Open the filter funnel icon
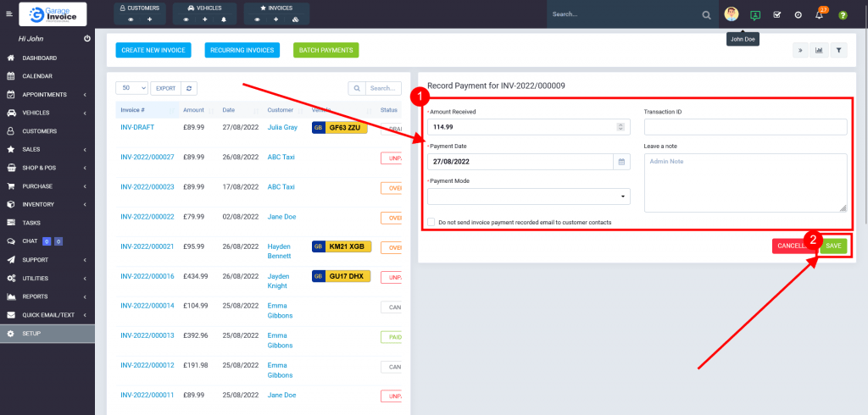 pos(838,50)
